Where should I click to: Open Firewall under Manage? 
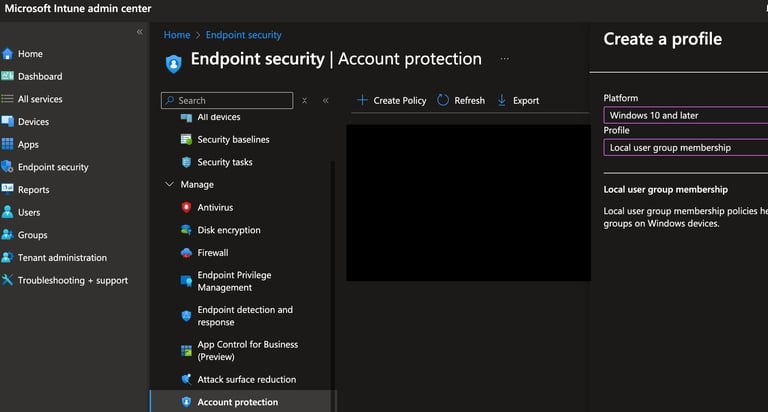click(213, 253)
